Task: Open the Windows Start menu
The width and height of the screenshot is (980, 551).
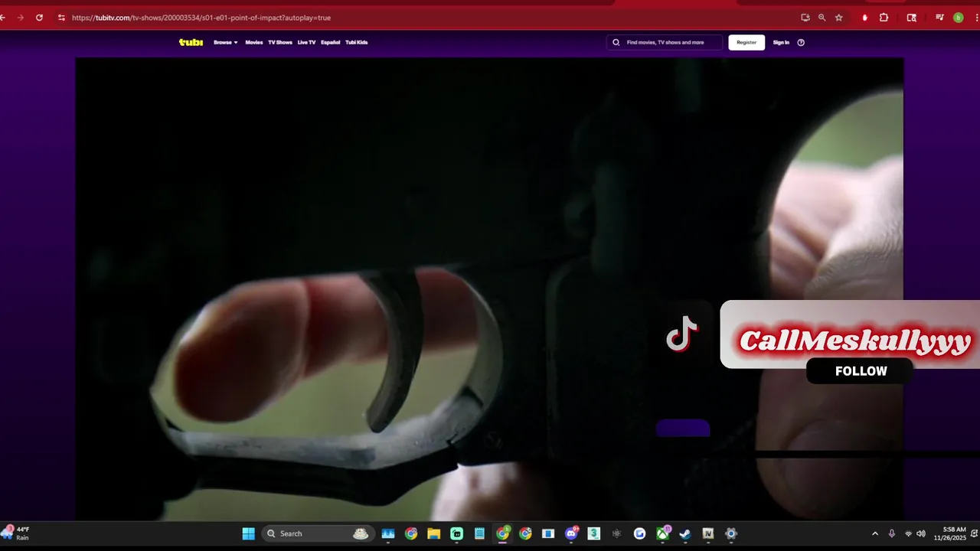Action: coord(248,533)
